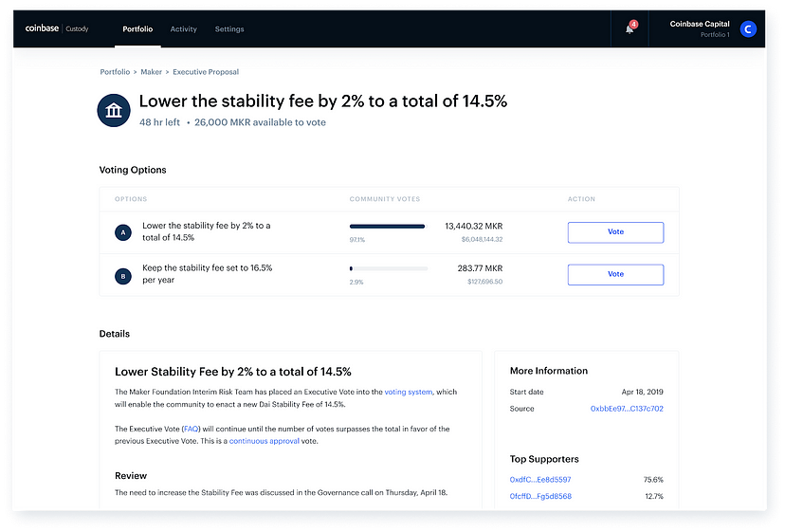785x532 pixels.
Task: Vote for lowering the fee to 14.5%
Action: pos(616,232)
